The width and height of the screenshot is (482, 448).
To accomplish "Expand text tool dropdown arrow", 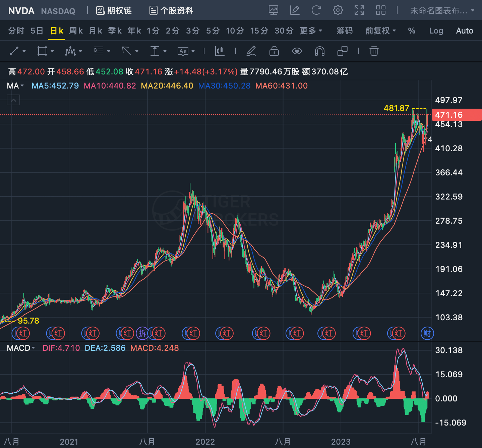I will 193,51.
